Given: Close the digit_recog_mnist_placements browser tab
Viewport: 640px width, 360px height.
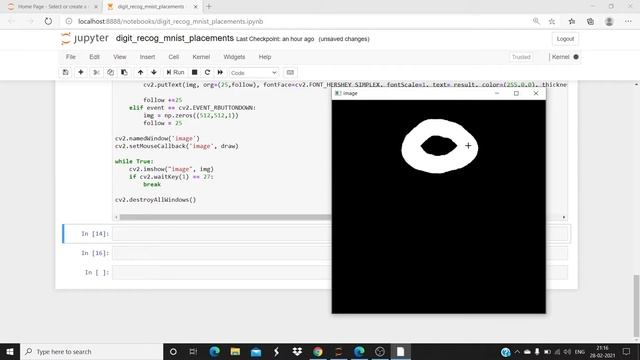Looking at the screenshot, I should click(x=195, y=7).
